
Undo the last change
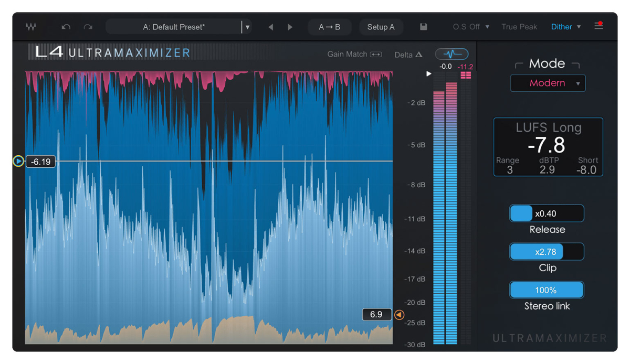(66, 26)
